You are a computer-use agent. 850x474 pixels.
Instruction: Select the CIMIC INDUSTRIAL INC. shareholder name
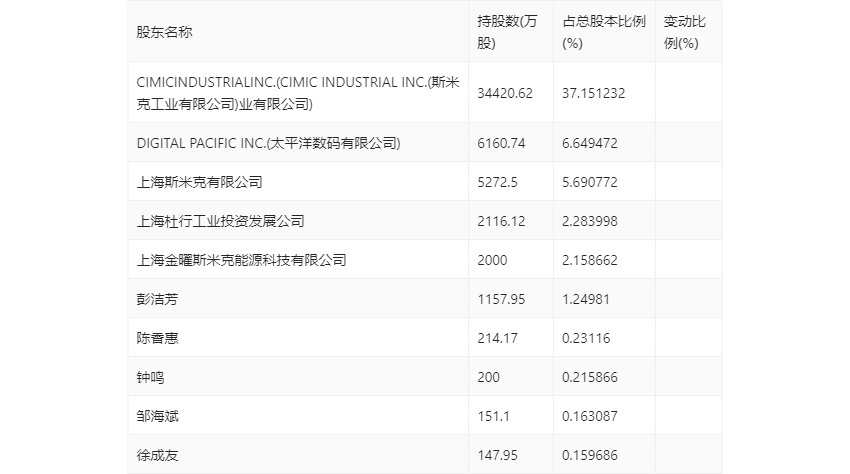pos(298,93)
